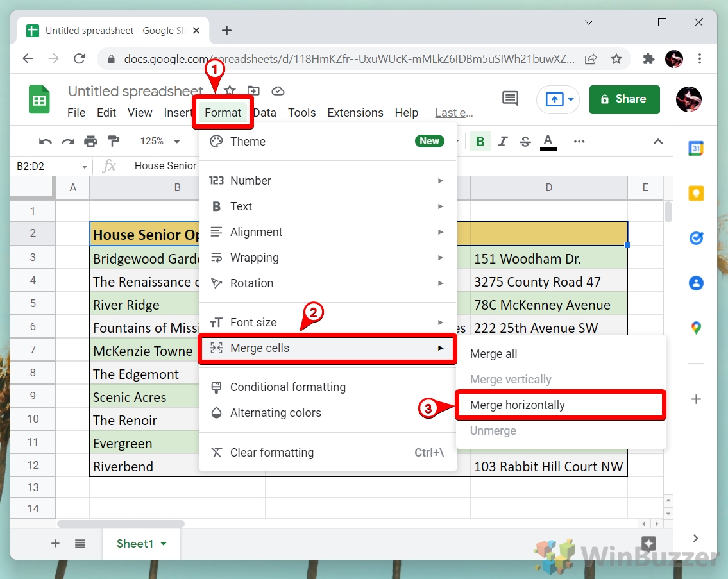Expand the Number submenu

point(328,181)
